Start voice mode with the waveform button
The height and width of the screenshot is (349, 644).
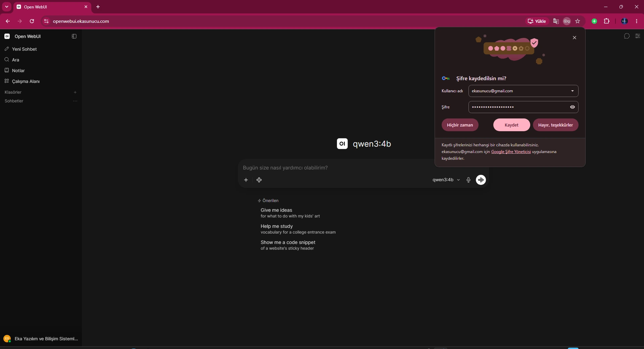click(481, 180)
